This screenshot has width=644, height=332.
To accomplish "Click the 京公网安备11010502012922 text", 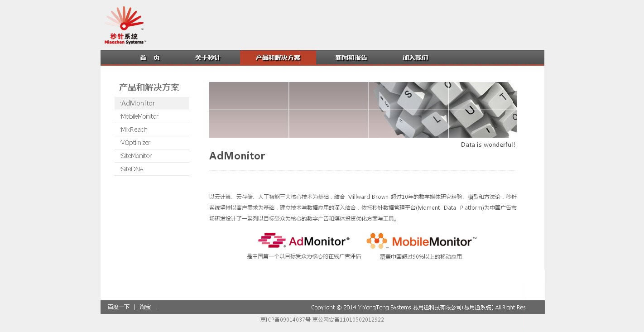I will (348, 320).
